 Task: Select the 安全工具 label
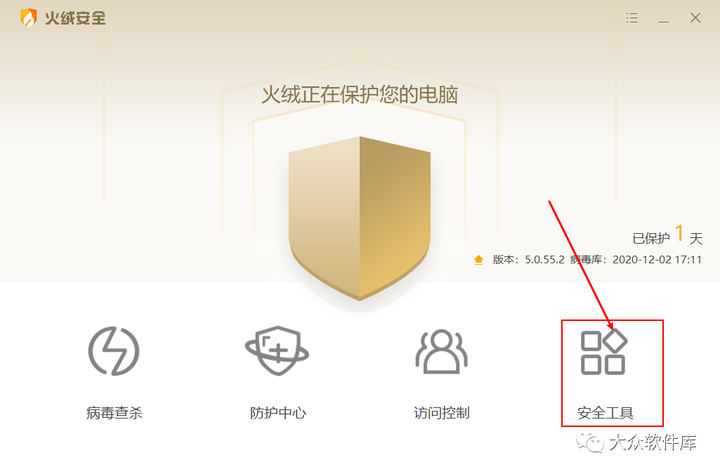(605, 413)
